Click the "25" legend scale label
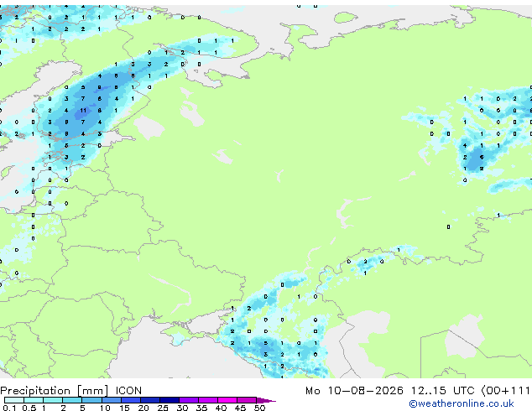532x411 pixels. (163, 408)
